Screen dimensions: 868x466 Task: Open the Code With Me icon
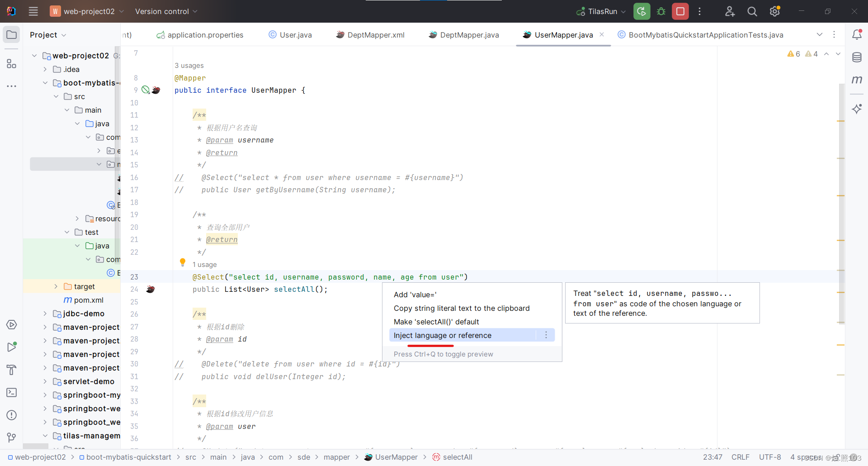730,11
